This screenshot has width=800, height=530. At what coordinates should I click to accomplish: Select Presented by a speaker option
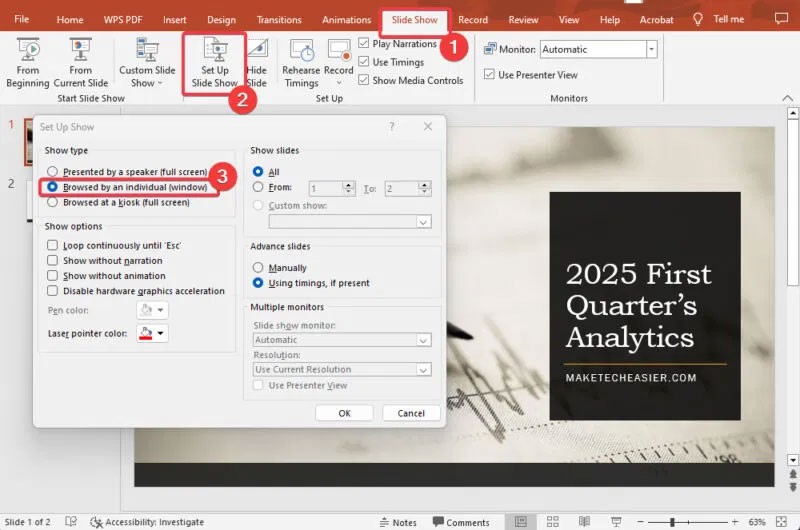53,172
